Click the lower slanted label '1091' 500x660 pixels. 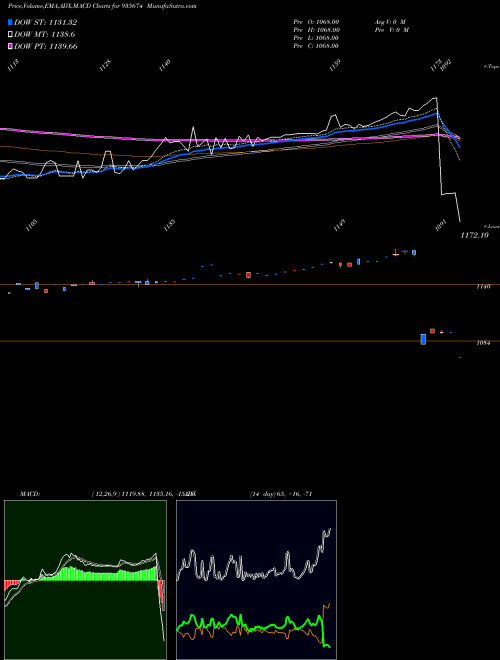click(x=441, y=225)
